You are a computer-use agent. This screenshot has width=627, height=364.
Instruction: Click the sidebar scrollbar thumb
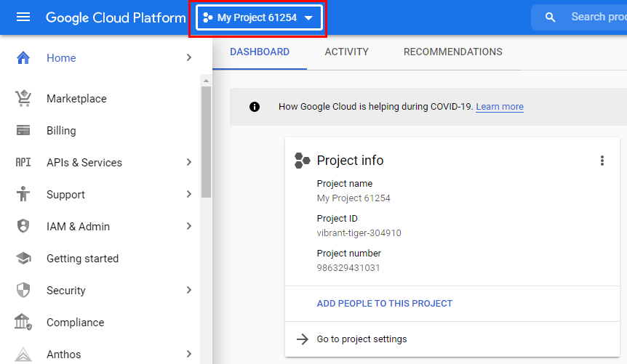(207, 142)
